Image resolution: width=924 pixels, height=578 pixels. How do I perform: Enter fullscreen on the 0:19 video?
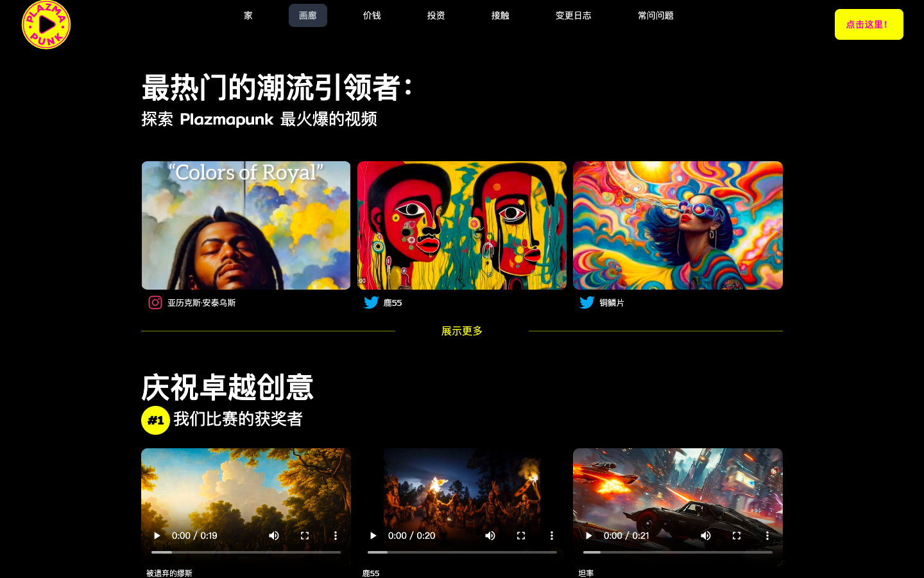point(305,536)
